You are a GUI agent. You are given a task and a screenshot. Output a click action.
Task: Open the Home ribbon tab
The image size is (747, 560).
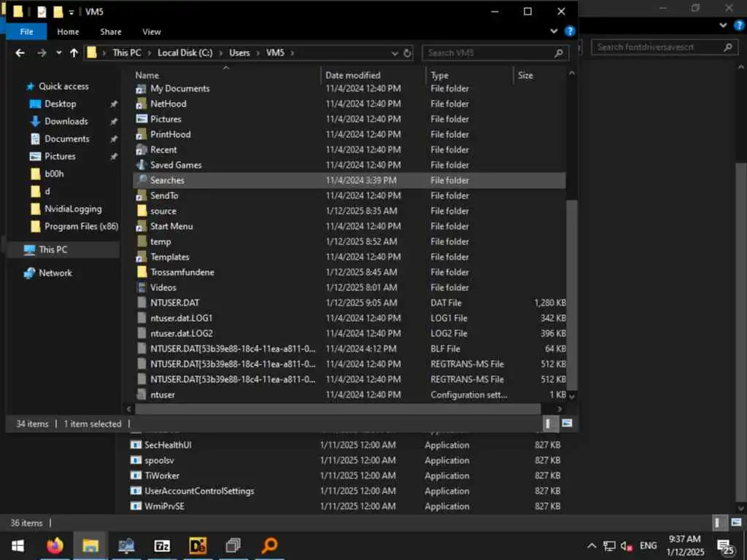pyautogui.click(x=68, y=32)
